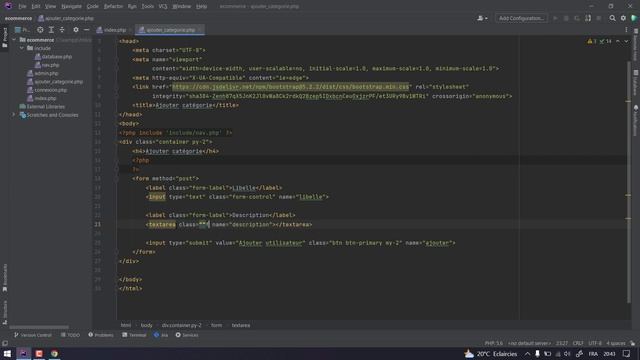Open the Tools menu
The image size is (640, 360).
tap(148, 6)
